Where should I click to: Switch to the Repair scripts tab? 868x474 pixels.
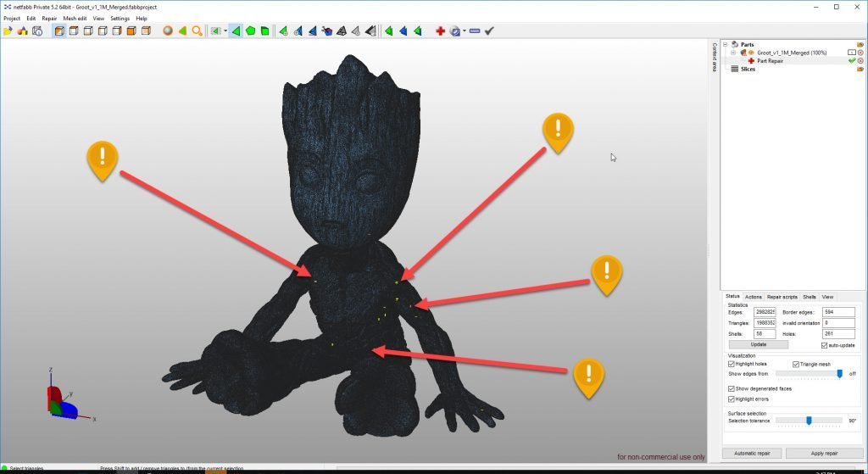click(782, 297)
